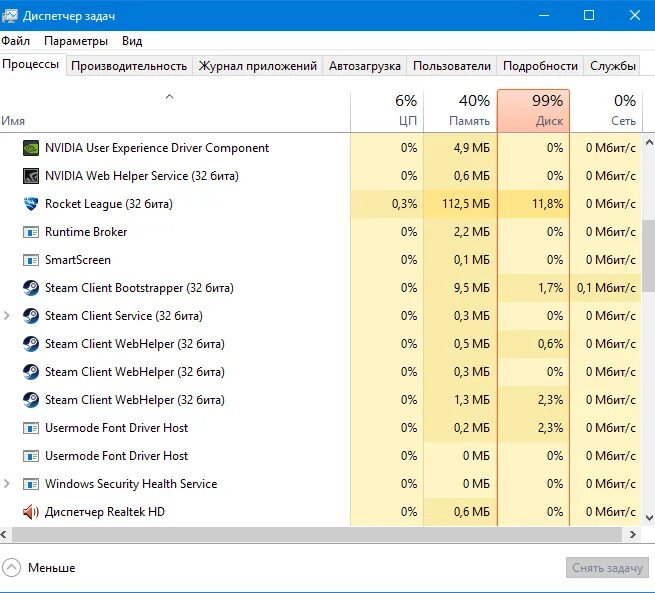Viewport: 655px width, 593px height.
Task: Expand the Windows Security Health Service group
Action: tap(6, 484)
